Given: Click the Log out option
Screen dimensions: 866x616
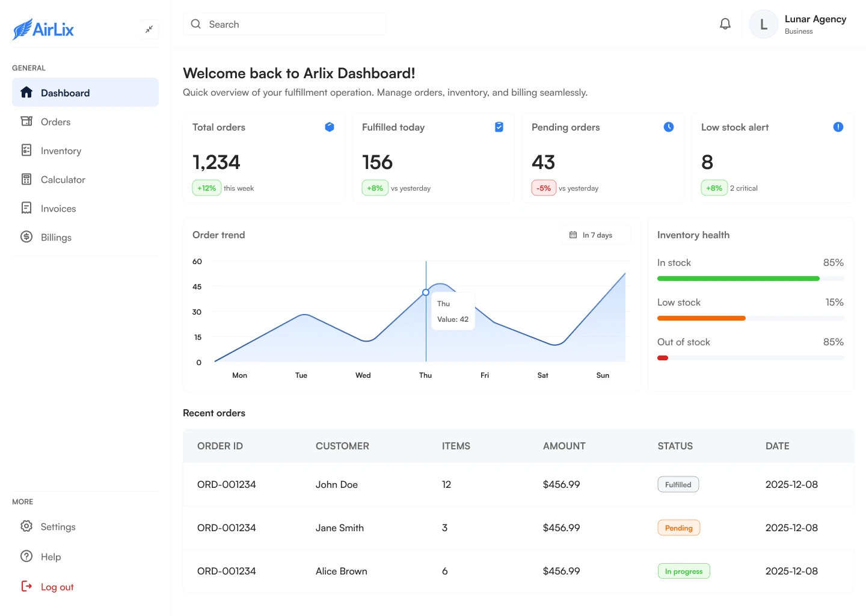Looking at the screenshot, I should click(57, 587).
